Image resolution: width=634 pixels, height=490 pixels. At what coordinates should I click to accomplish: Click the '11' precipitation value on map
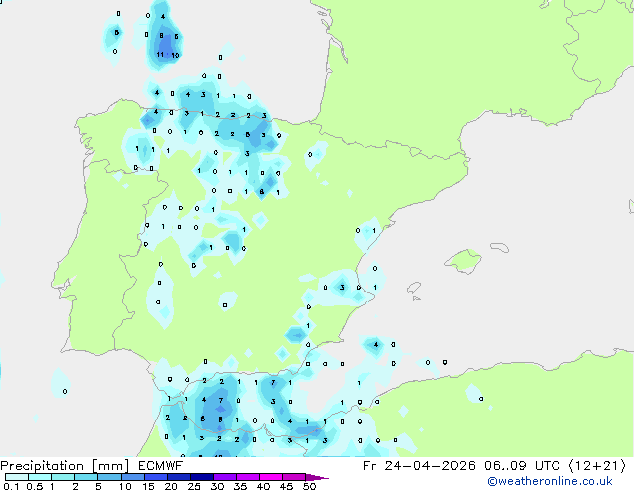(160, 55)
